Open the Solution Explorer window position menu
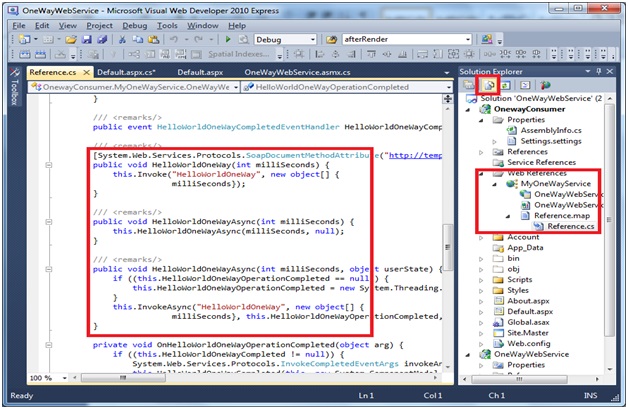 [588, 71]
